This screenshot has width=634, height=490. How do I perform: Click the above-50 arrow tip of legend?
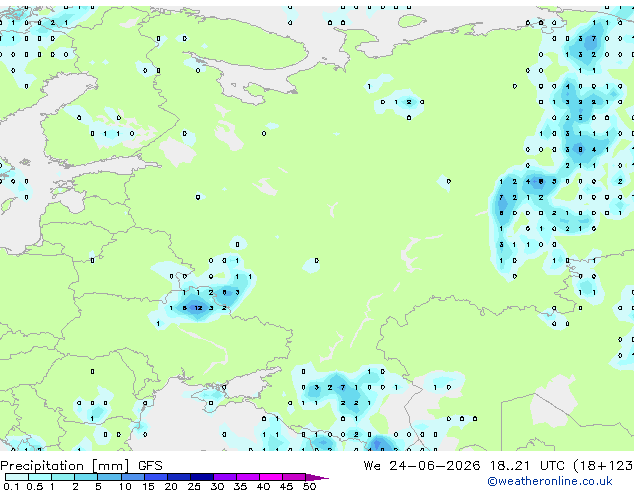pos(317,478)
